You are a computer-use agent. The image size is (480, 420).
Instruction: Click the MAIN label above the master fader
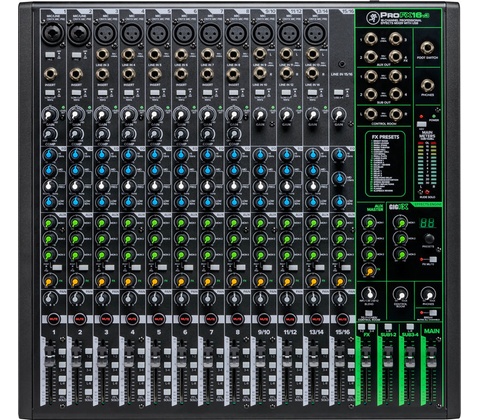tap(432, 331)
